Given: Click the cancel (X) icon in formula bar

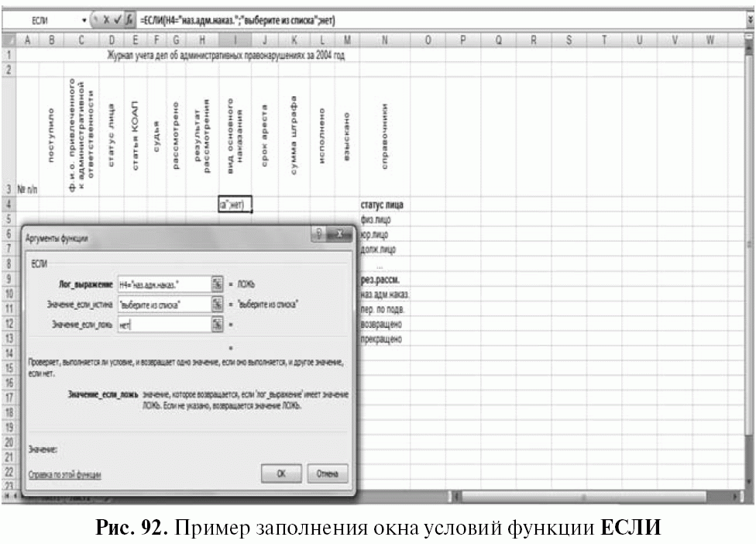Looking at the screenshot, I should tap(107, 20).
